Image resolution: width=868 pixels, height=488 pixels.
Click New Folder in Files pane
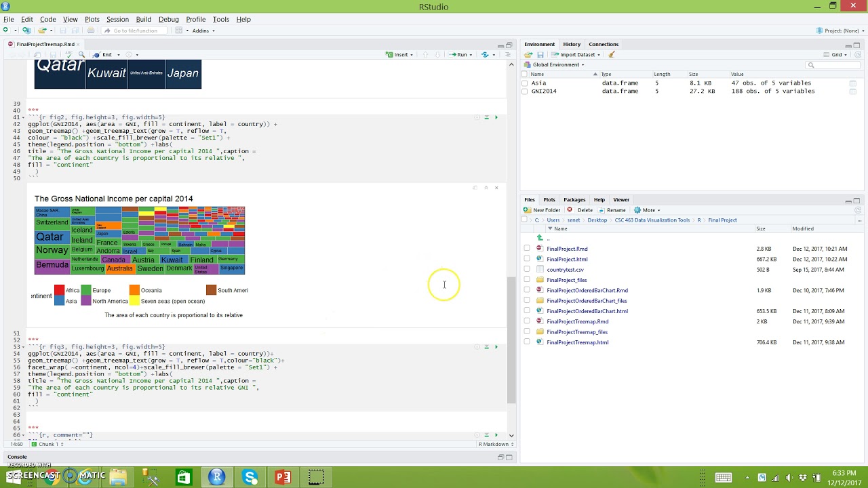pyautogui.click(x=542, y=210)
